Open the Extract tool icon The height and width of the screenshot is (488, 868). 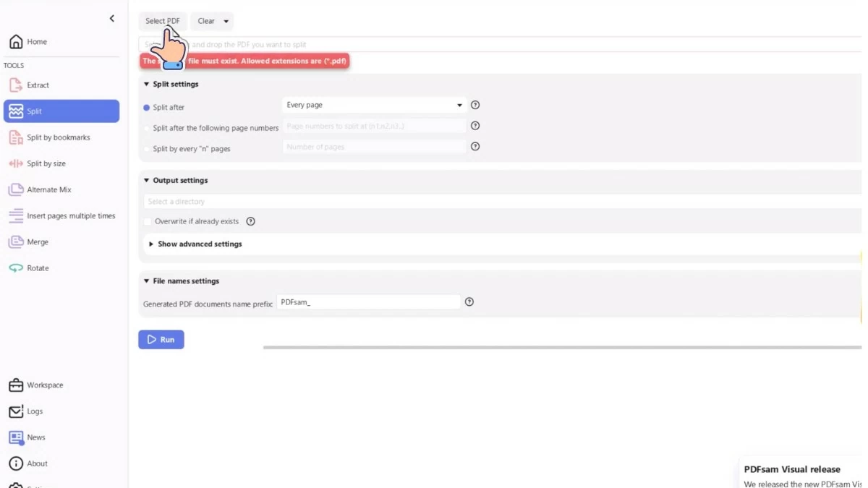(16, 85)
